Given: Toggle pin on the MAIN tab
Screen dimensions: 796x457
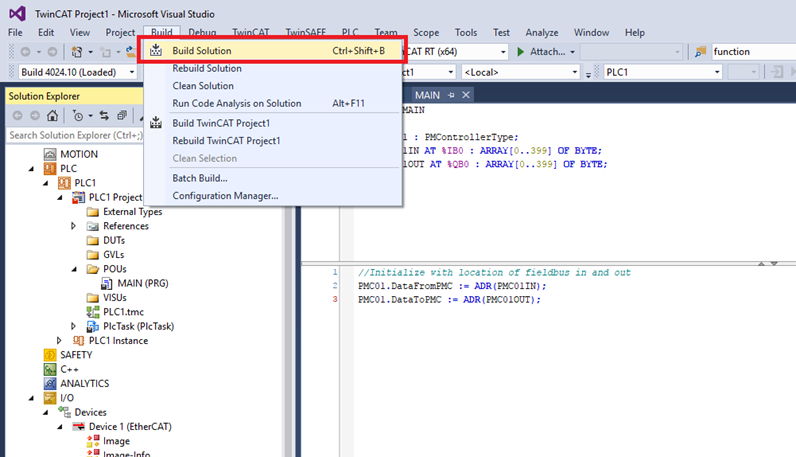Looking at the screenshot, I should [452, 95].
